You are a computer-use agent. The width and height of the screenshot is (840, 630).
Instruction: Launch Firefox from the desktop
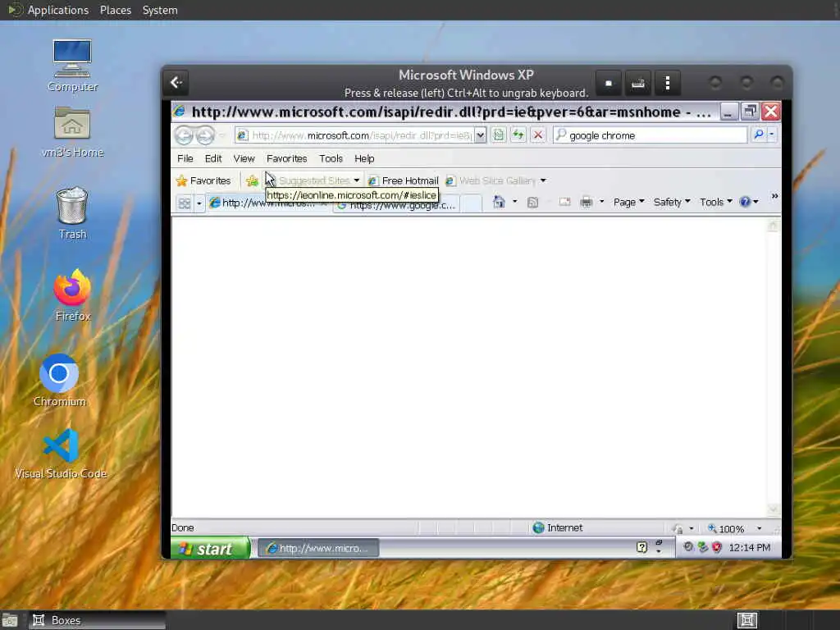pos(72,294)
